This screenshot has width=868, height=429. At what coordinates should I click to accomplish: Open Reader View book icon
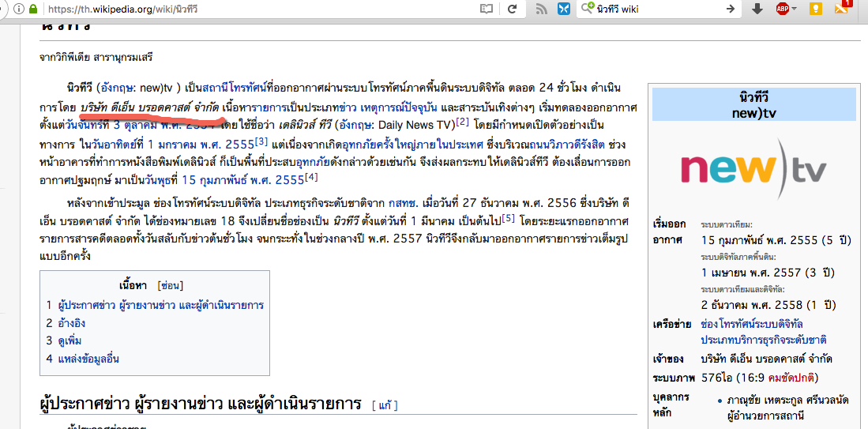(x=486, y=9)
